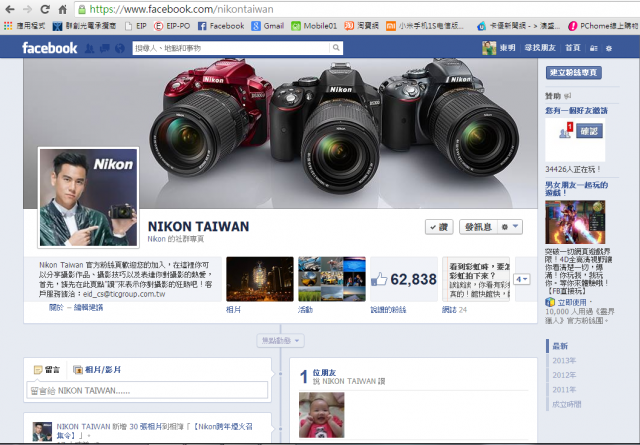The image size is (640, 445).
Task: Open the 相片 photos thumbnail
Action: 260,279
